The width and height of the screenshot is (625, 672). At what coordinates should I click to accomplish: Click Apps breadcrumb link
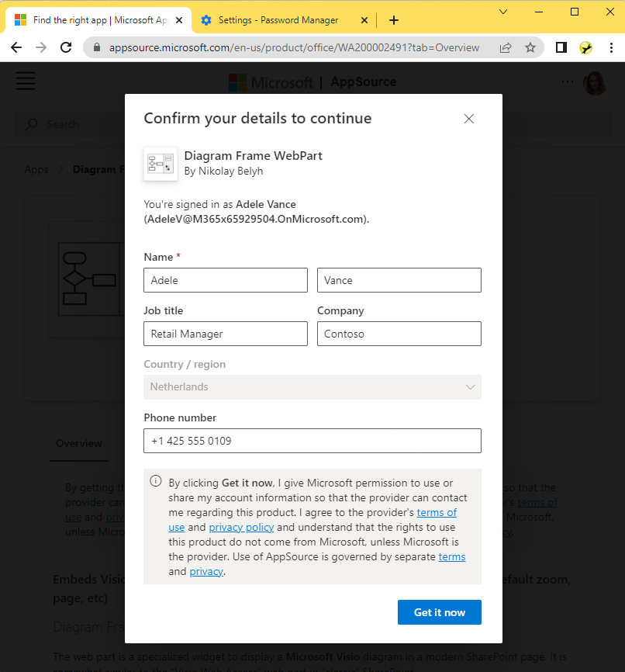36,169
